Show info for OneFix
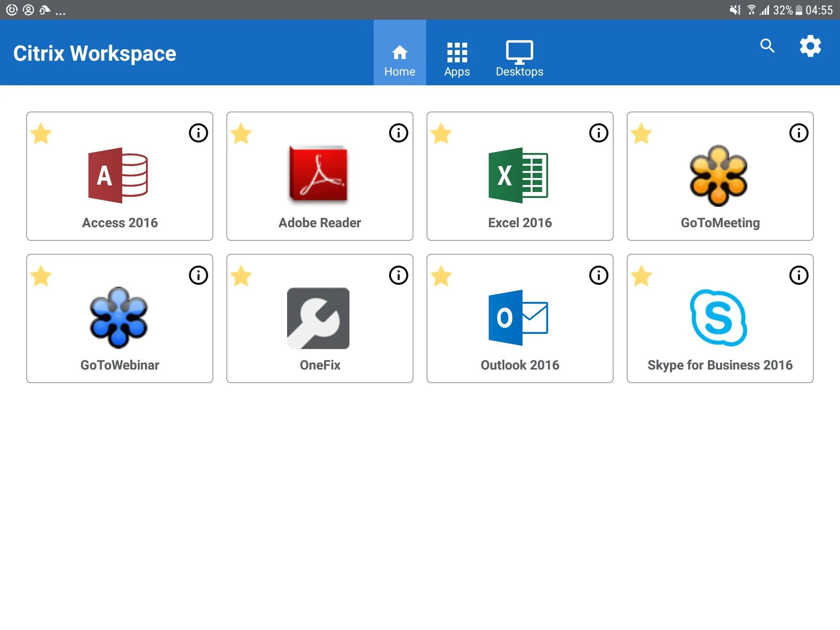 point(399,275)
